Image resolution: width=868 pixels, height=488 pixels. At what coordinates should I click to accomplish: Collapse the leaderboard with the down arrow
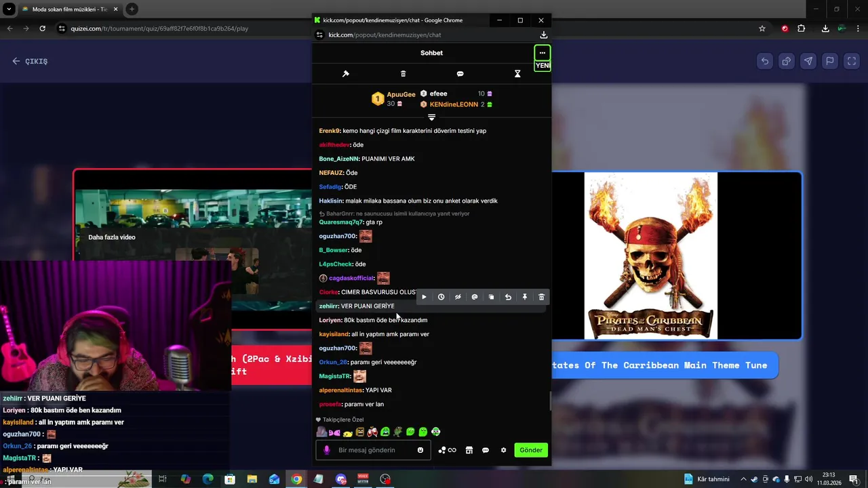[x=431, y=117]
